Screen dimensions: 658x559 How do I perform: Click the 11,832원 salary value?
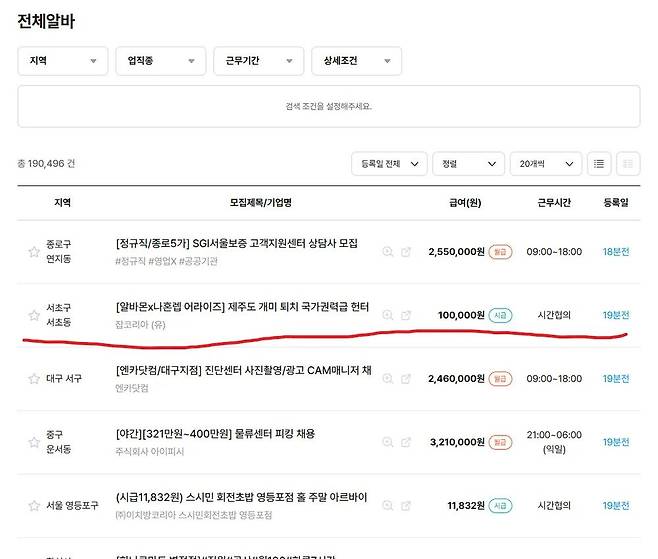pos(466,505)
